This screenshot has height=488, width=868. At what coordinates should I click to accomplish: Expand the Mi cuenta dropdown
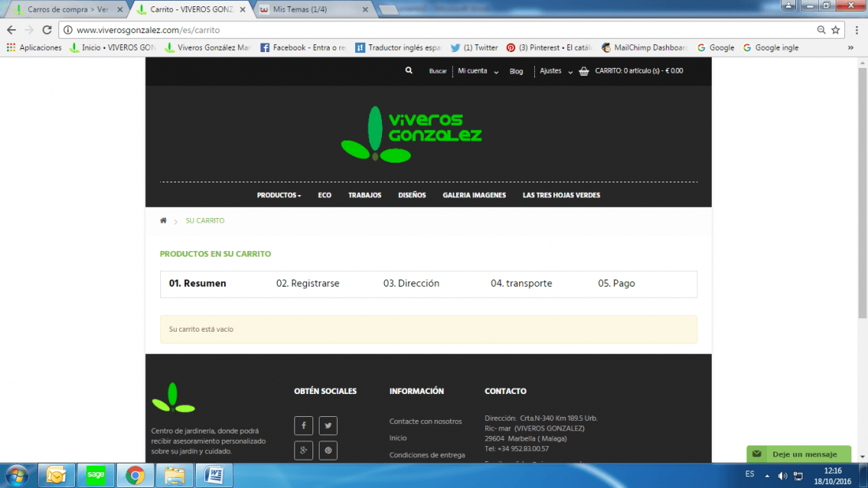pos(477,71)
